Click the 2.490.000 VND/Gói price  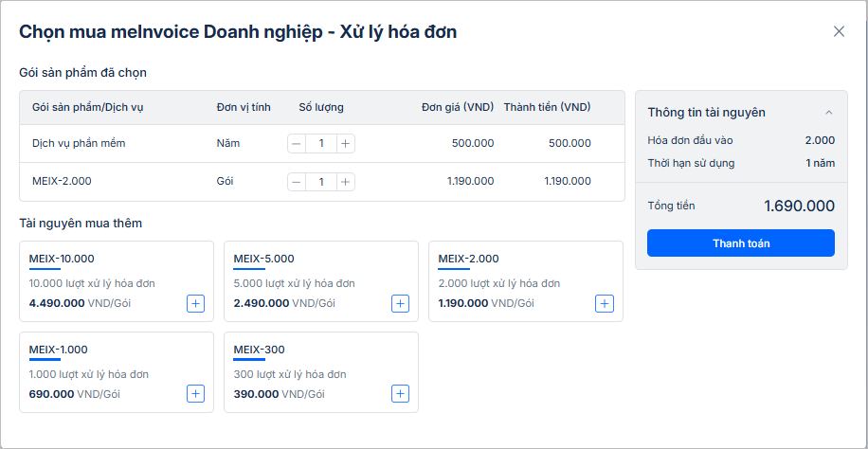(284, 303)
